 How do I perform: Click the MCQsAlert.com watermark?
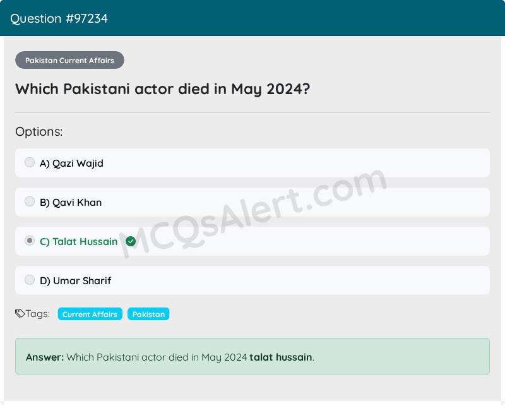tap(253, 213)
